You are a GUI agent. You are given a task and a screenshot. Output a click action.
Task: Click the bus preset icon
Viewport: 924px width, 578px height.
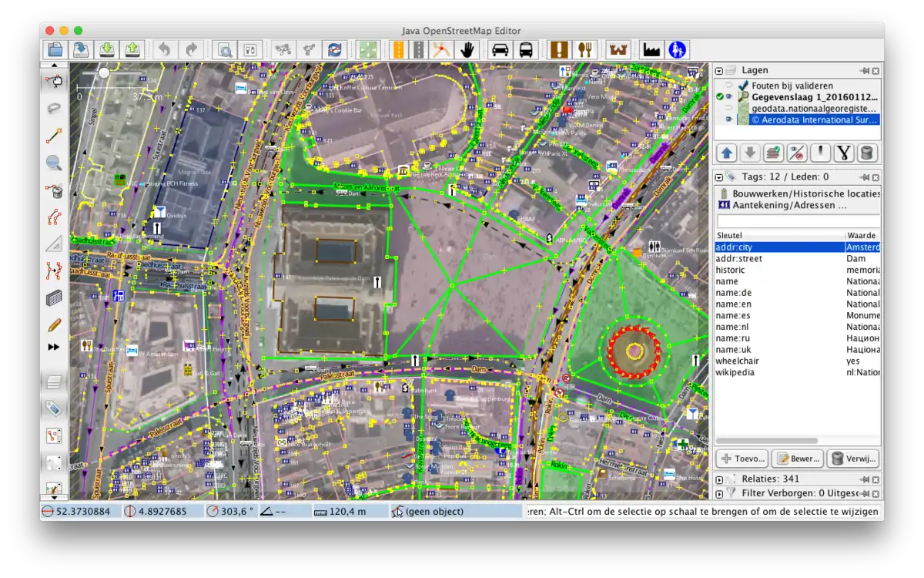pos(526,50)
